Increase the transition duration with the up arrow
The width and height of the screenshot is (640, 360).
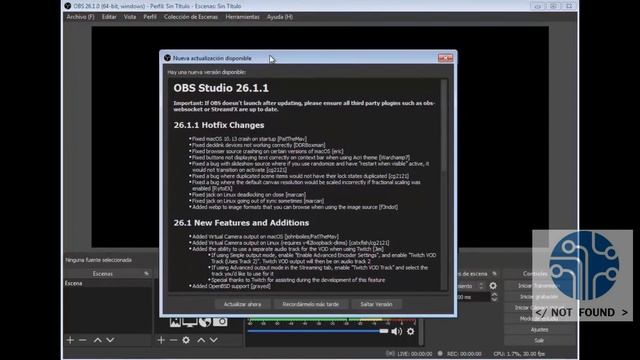(x=494, y=294)
